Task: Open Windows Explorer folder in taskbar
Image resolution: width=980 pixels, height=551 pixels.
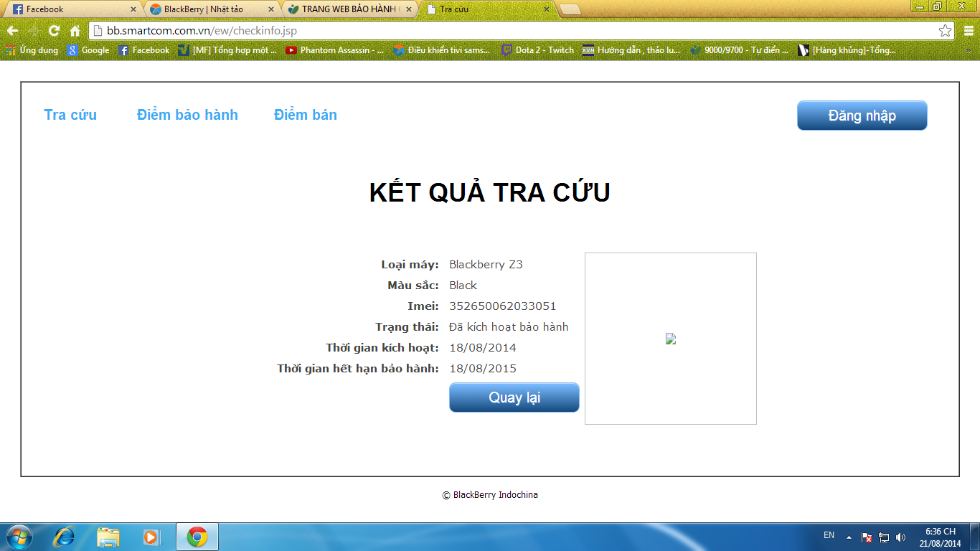Action: coord(108,537)
